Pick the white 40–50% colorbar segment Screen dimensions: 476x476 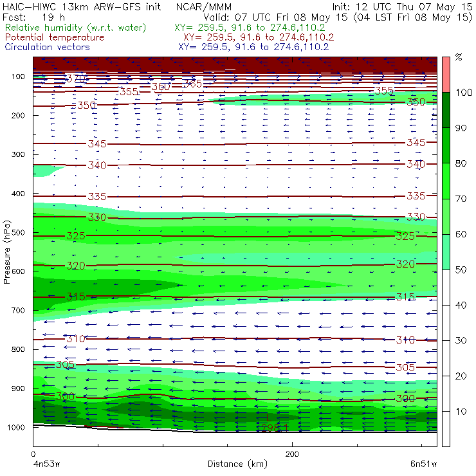point(446,287)
